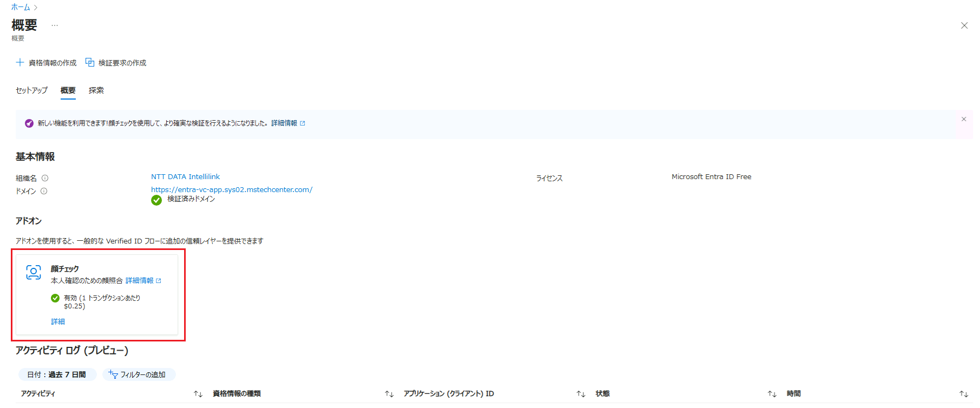The height and width of the screenshot is (408, 980).
Task: Sort by アプリケーション (クライアント) ID column
Action: point(580,394)
